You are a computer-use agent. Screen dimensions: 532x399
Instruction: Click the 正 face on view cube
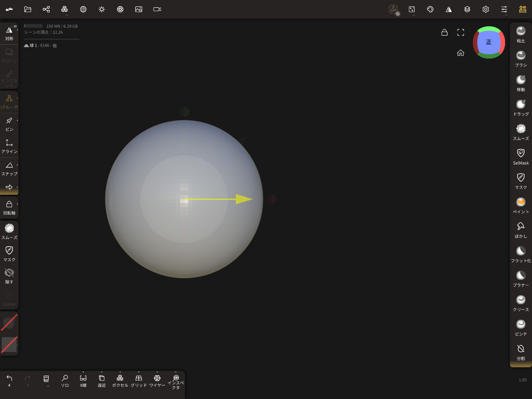pos(489,42)
